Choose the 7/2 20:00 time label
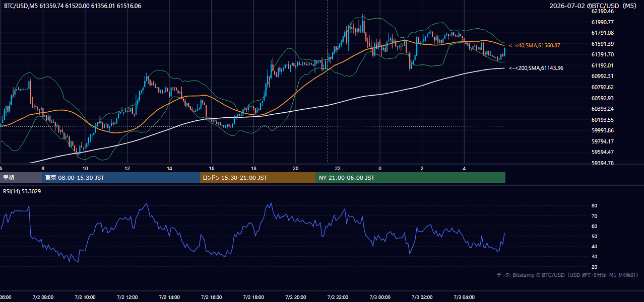 pos(296,297)
